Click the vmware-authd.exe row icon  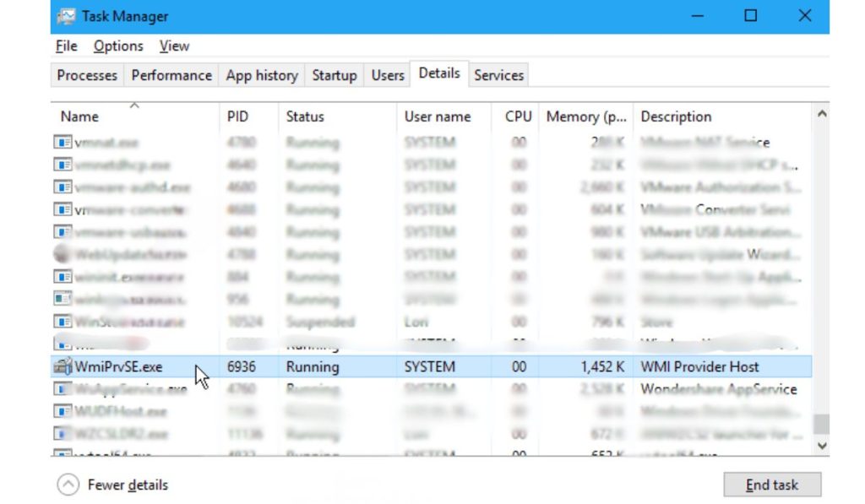tap(62, 187)
